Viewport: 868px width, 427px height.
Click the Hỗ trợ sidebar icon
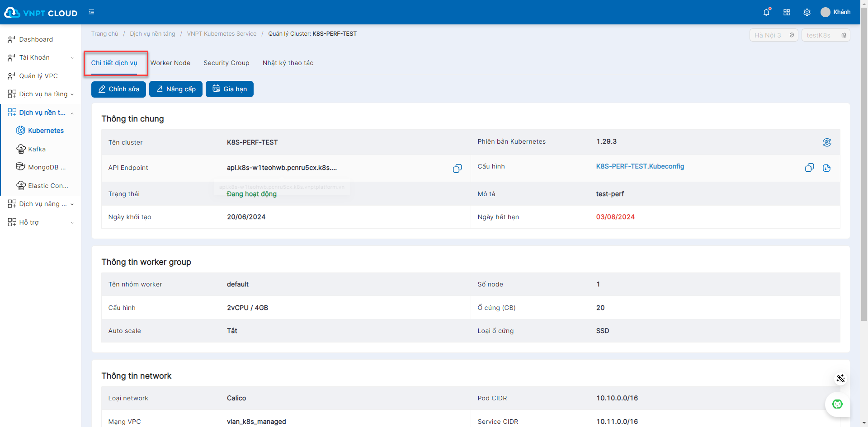coord(12,222)
